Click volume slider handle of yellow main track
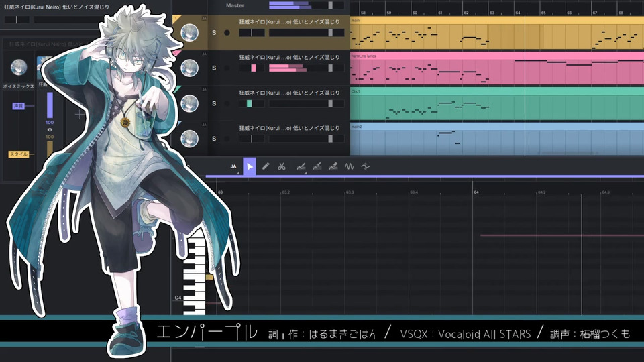The width and height of the screenshot is (644, 362). click(330, 33)
